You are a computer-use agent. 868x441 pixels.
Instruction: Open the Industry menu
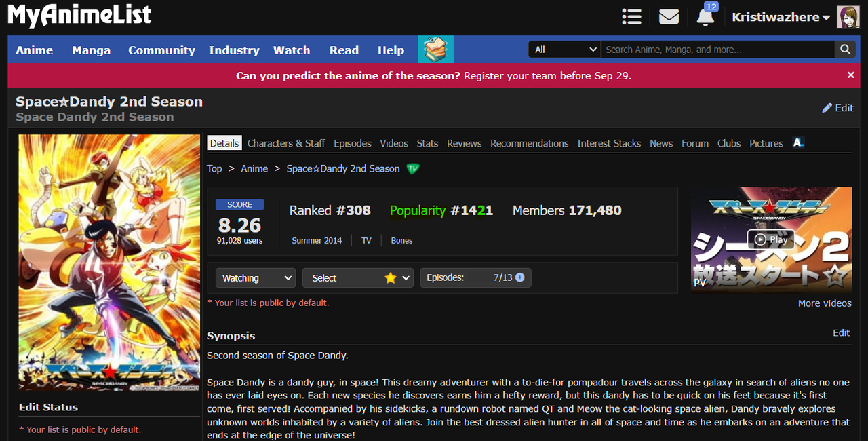pyautogui.click(x=234, y=50)
